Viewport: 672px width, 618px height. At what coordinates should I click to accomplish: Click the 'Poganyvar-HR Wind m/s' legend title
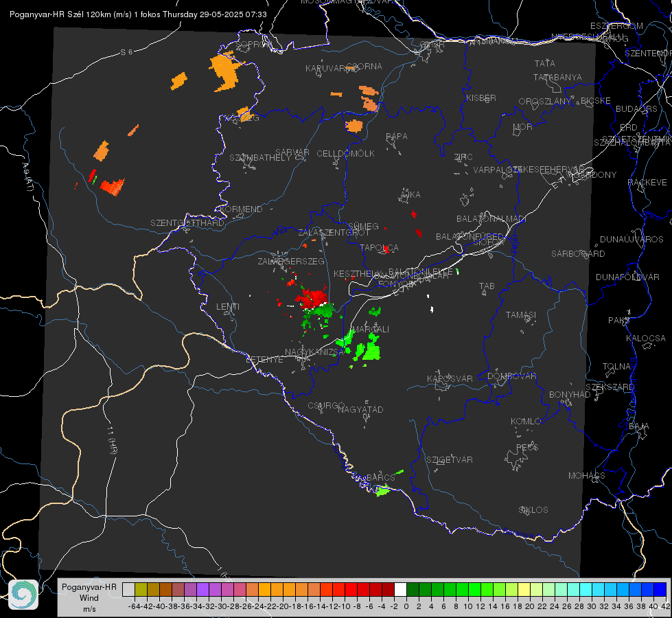pyautogui.click(x=89, y=598)
